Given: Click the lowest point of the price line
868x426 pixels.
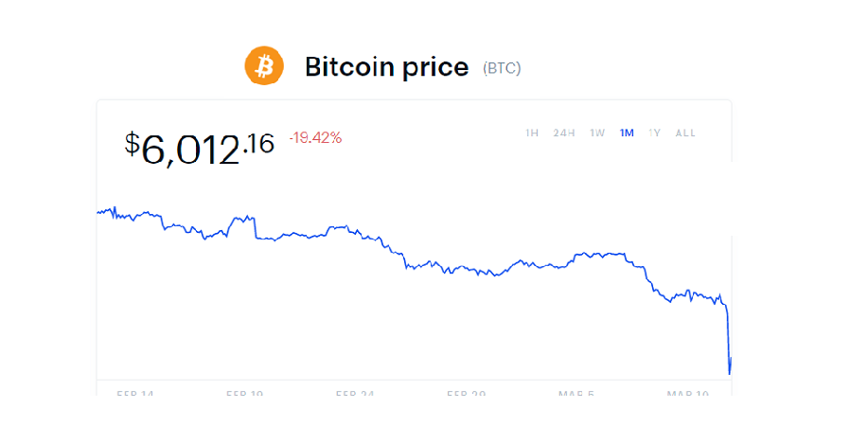Looking at the screenshot, I should click(x=730, y=372).
